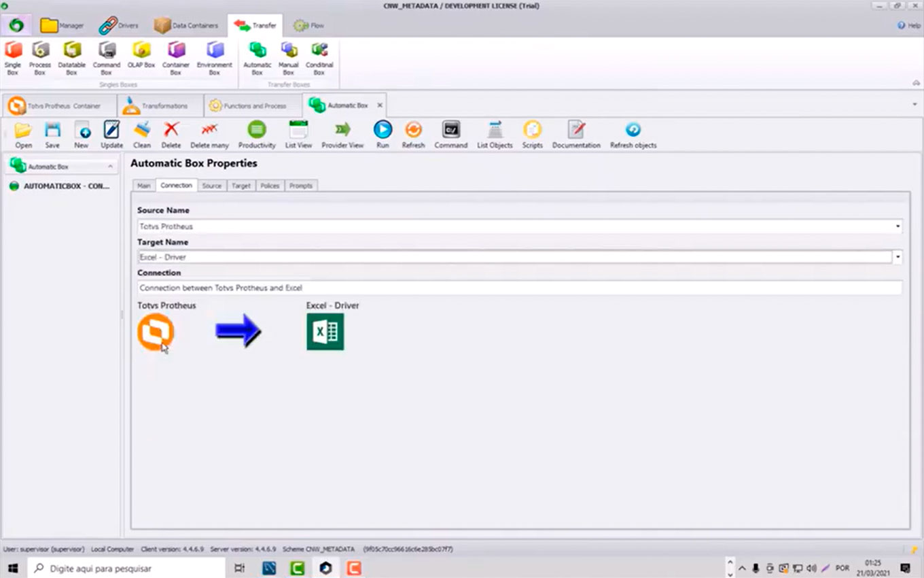Select AUTOMATICBOX item in left tree
Screen dimensions: 924x578
point(66,186)
